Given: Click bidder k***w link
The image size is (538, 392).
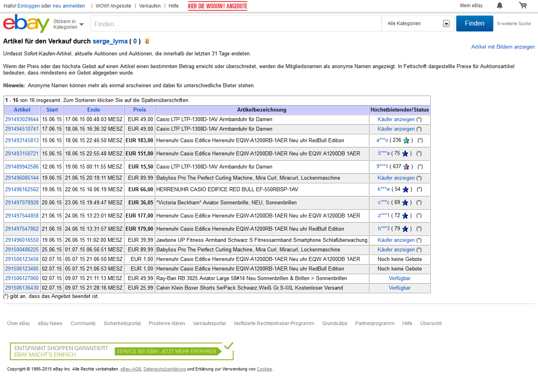Looking at the screenshot, I should (x=384, y=189).
